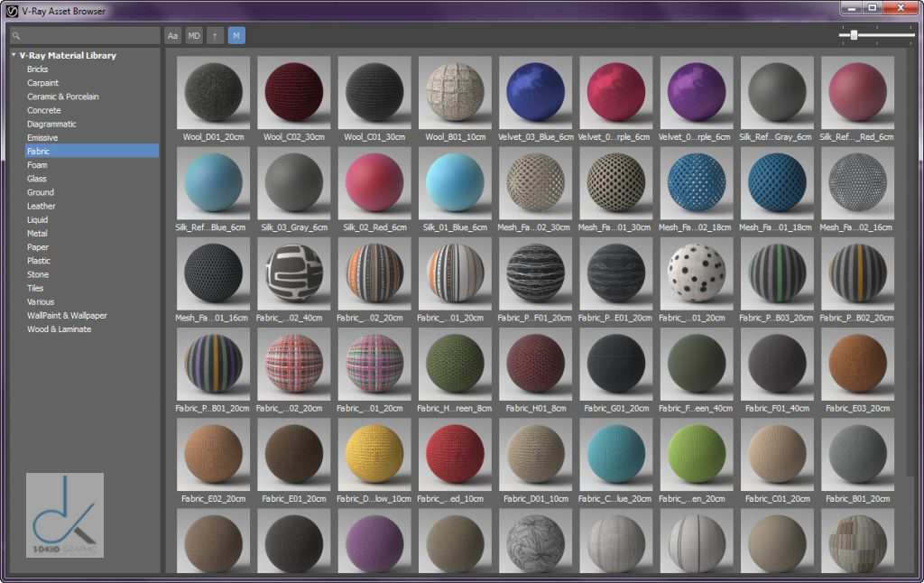The height and width of the screenshot is (583, 924).
Task: Choose the Fabric_P..B03_20cm green stripe material
Action: (777, 273)
